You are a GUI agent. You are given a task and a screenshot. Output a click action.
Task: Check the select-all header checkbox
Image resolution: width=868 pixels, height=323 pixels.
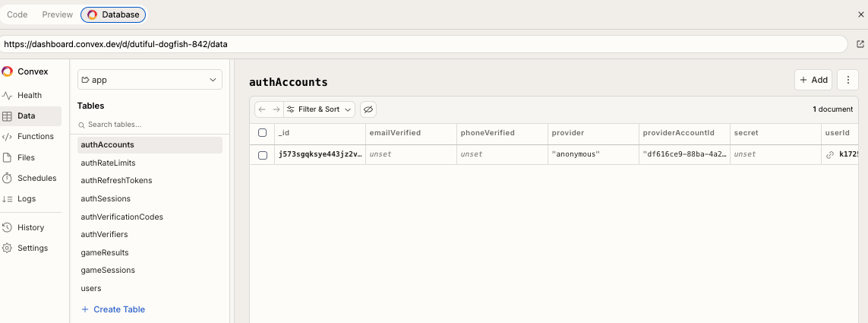coord(263,133)
